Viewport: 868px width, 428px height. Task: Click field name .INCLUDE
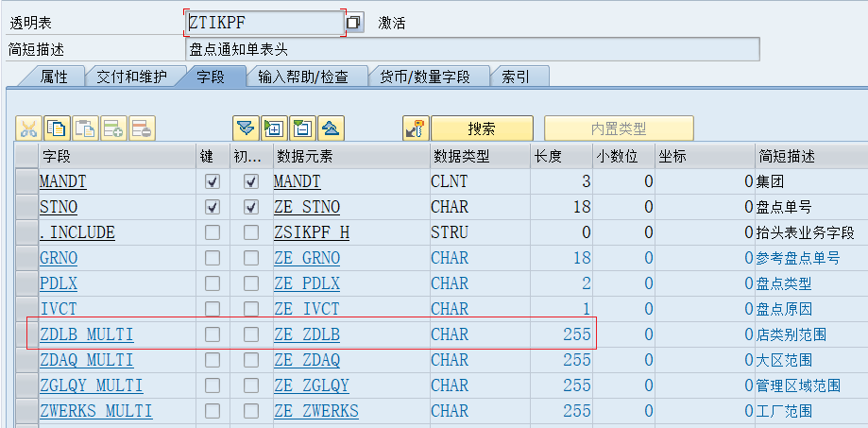[77, 232]
